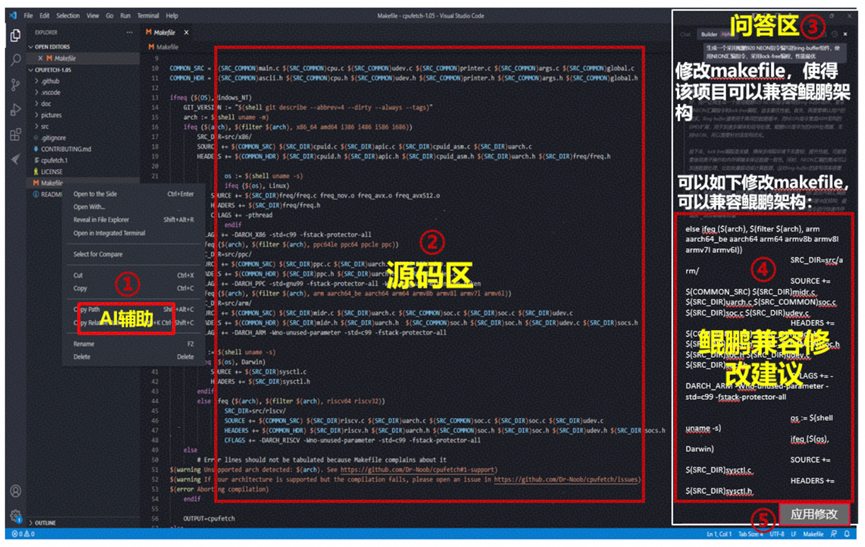Click the Explorer more actions ellipsis

click(129, 32)
